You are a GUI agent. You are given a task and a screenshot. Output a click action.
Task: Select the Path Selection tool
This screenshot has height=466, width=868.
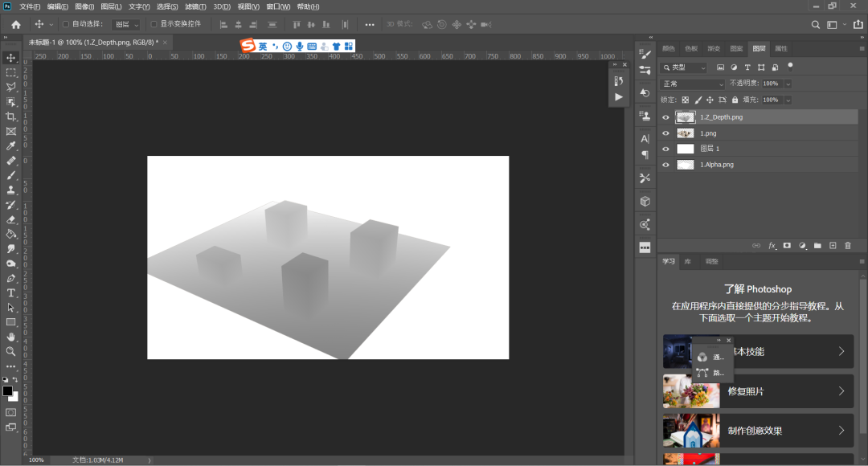[x=11, y=307]
